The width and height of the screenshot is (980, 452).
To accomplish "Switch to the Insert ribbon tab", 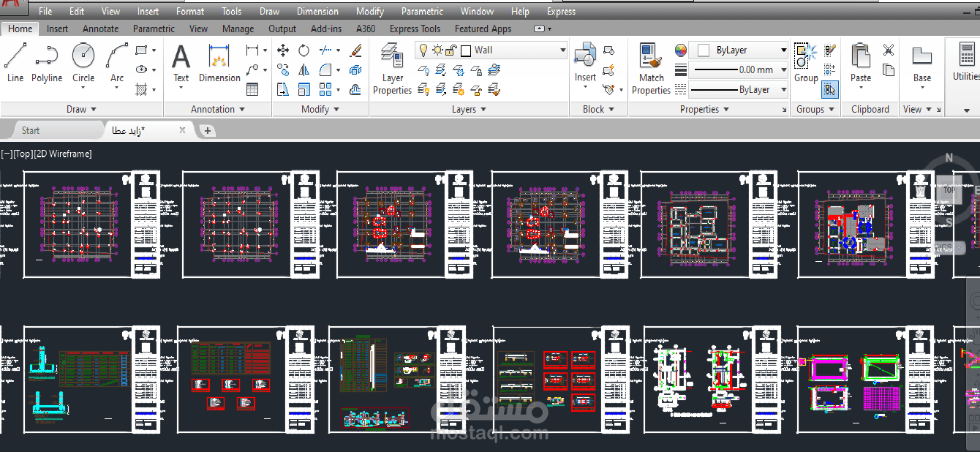I will coord(57,29).
